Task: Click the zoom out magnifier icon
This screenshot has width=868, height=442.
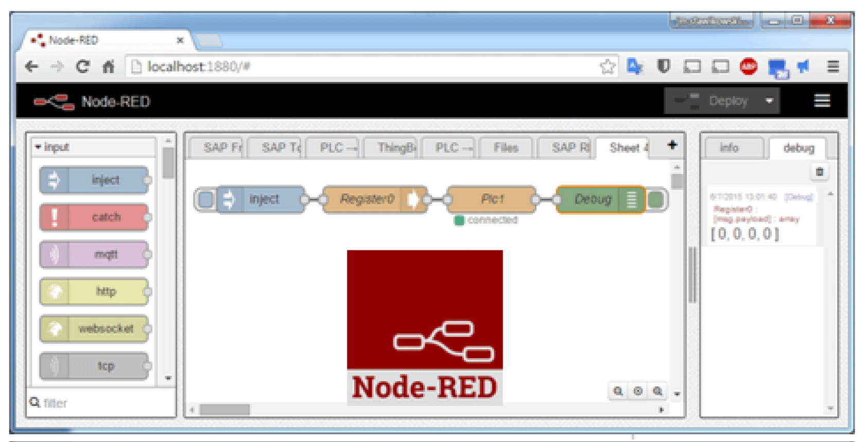Action: coord(618,392)
